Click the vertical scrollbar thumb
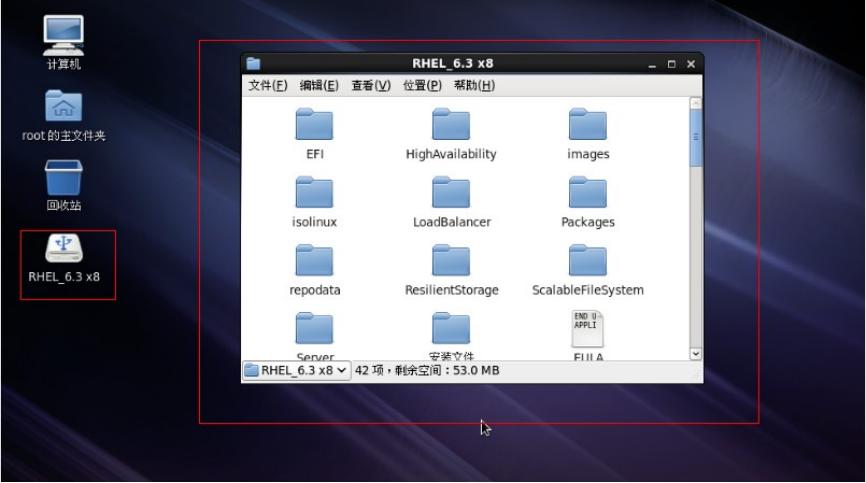 (696, 137)
